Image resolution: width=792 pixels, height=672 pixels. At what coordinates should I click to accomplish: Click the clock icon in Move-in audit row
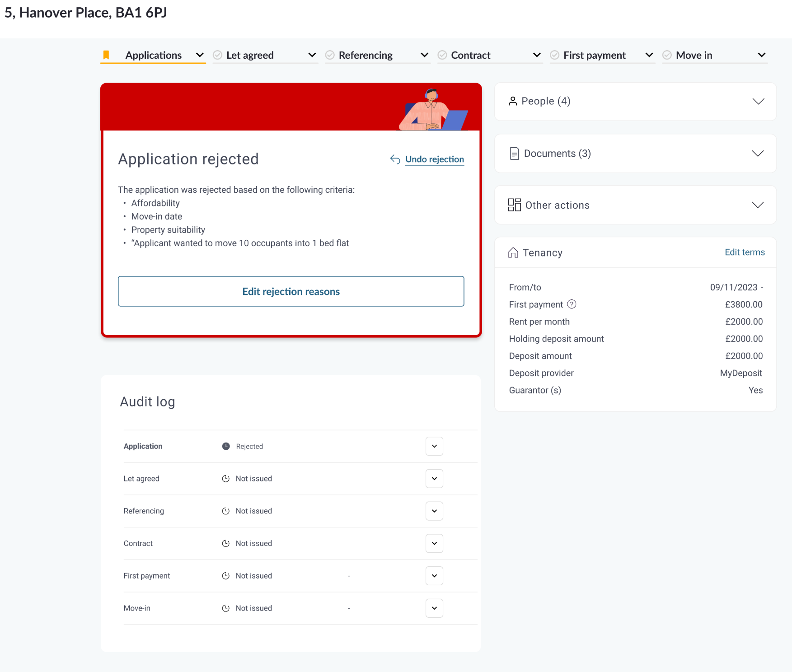pyautogui.click(x=226, y=608)
